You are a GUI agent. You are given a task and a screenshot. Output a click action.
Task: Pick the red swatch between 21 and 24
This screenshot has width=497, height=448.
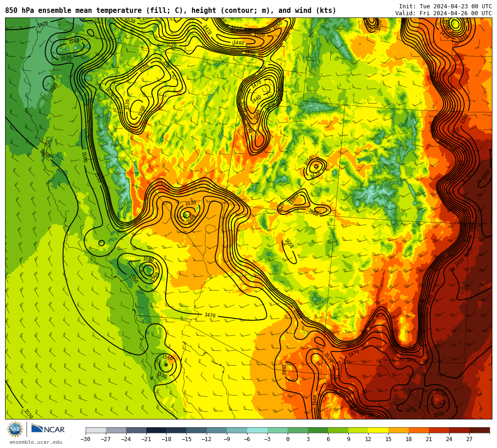tap(439, 430)
